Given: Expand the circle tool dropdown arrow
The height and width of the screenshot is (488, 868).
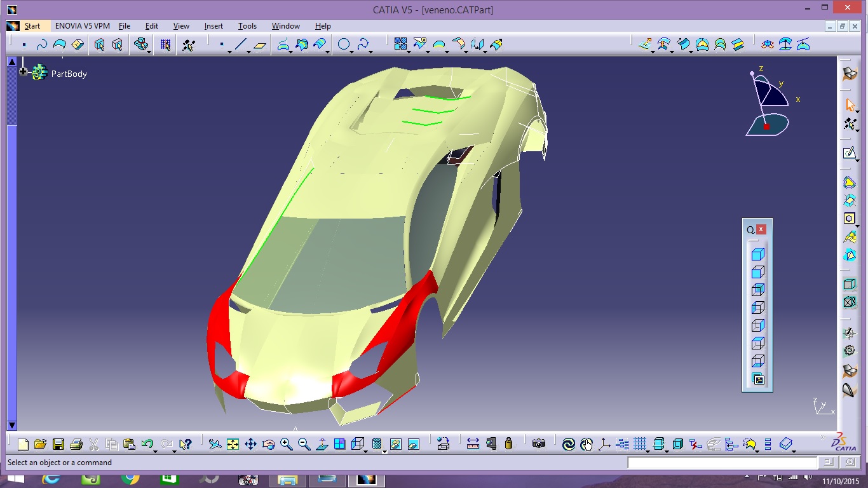Looking at the screenshot, I should (x=353, y=51).
